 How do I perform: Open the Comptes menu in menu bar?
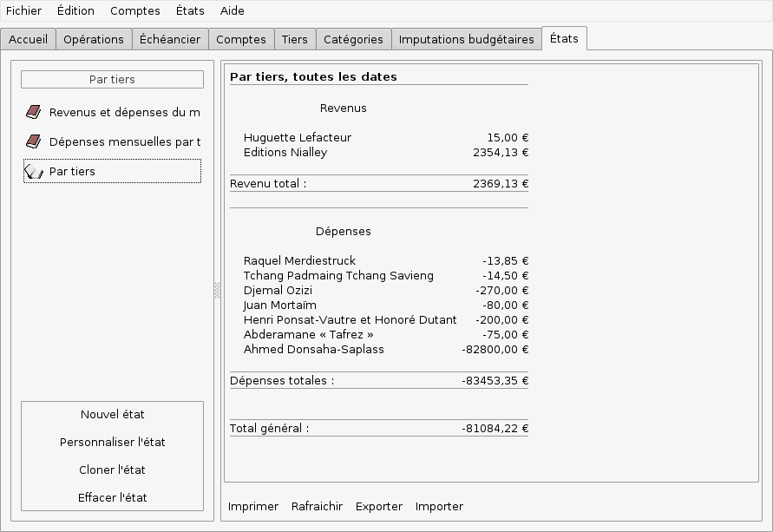[134, 10]
